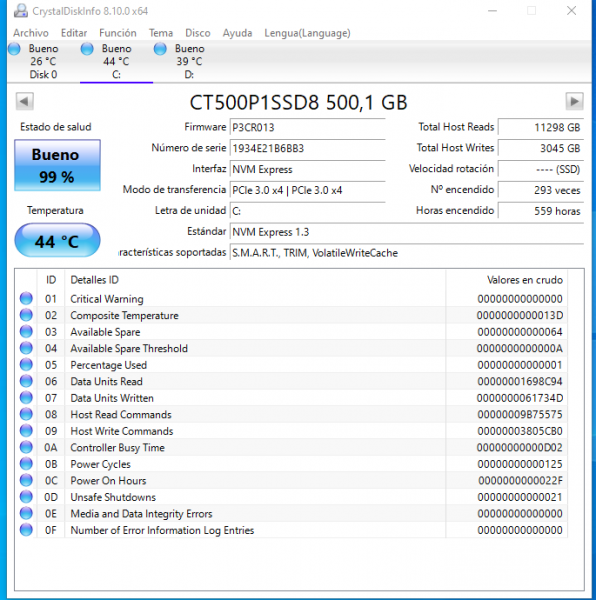Click the Letra de unidad field C:
The height and width of the screenshot is (600, 596).
tap(307, 211)
